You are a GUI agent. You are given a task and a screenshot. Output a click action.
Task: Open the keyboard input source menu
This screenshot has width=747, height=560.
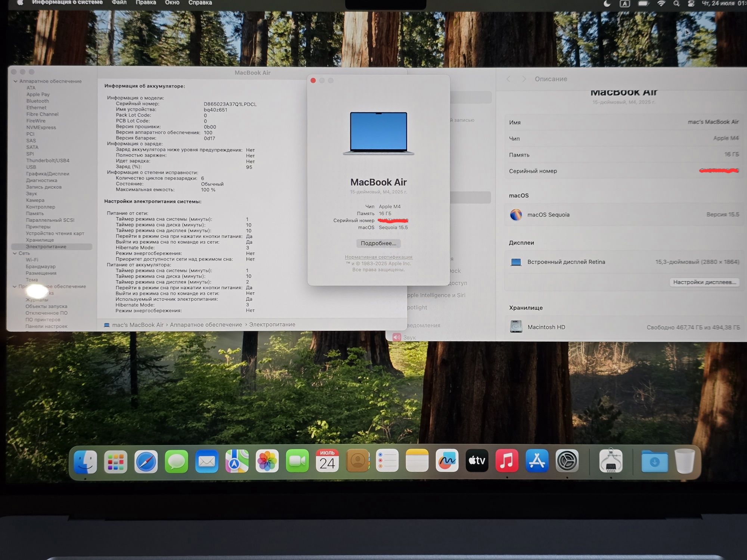[x=625, y=3]
